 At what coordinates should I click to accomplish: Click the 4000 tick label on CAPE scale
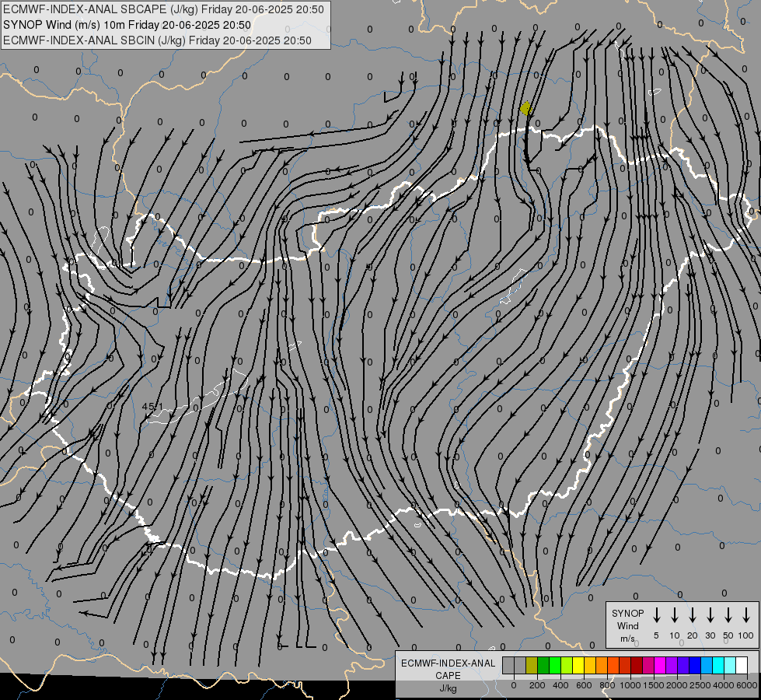(x=724, y=685)
